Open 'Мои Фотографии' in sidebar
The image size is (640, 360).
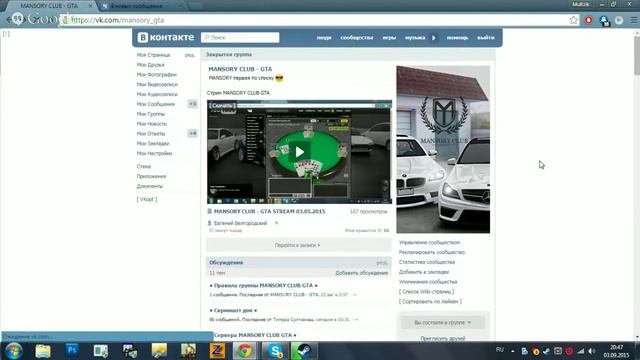157,74
